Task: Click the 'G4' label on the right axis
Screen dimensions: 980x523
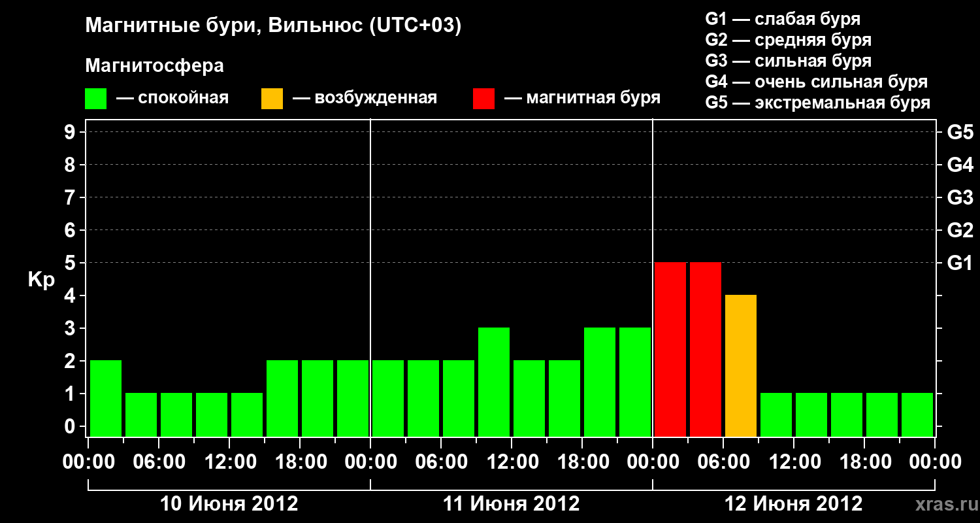Action: tap(960, 165)
